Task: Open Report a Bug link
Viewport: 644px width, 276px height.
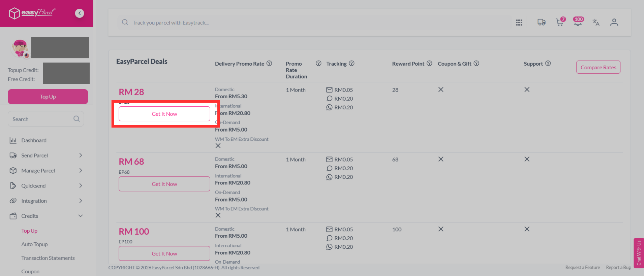Action: coord(618,268)
